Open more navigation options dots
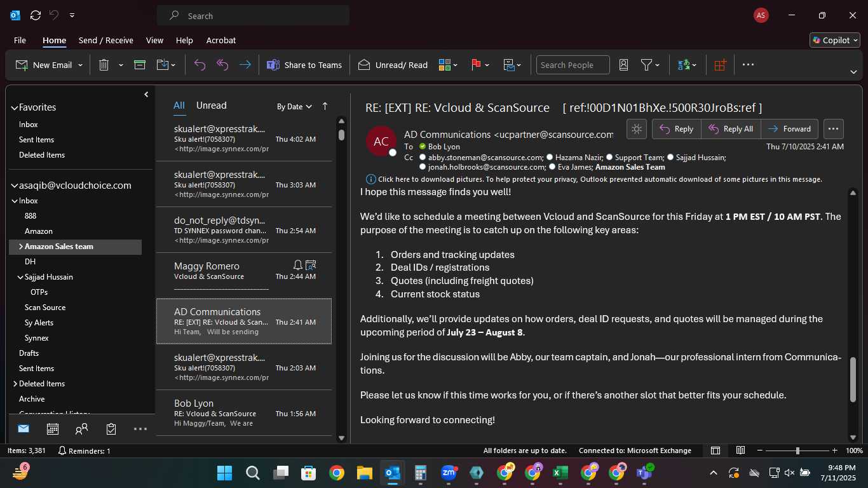The image size is (868, 488). 140,429
